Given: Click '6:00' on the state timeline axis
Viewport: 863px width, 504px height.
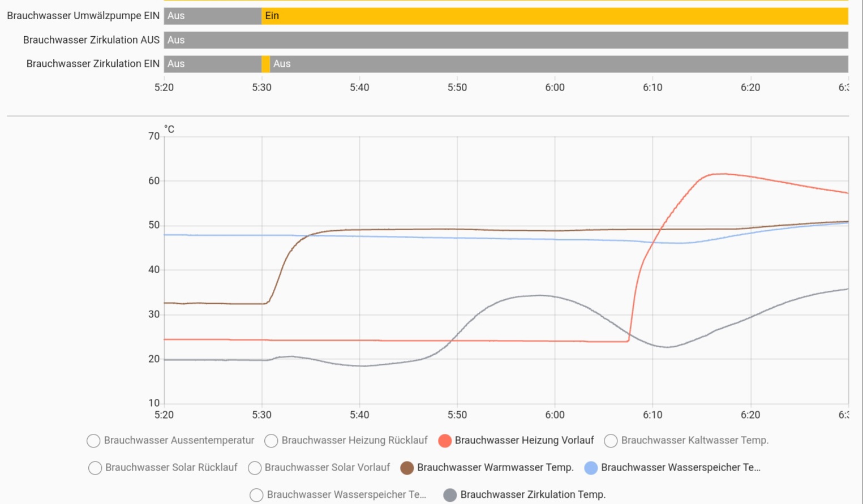Looking at the screenshot, I should click(x=555, y=88).
